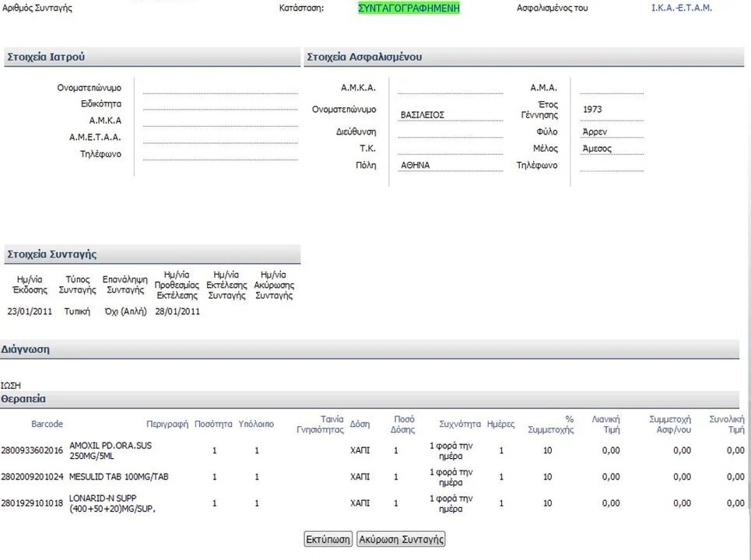Click the Ποσότητα column header
This screenshot has width=751, height=560.
[x=213, y=424]
